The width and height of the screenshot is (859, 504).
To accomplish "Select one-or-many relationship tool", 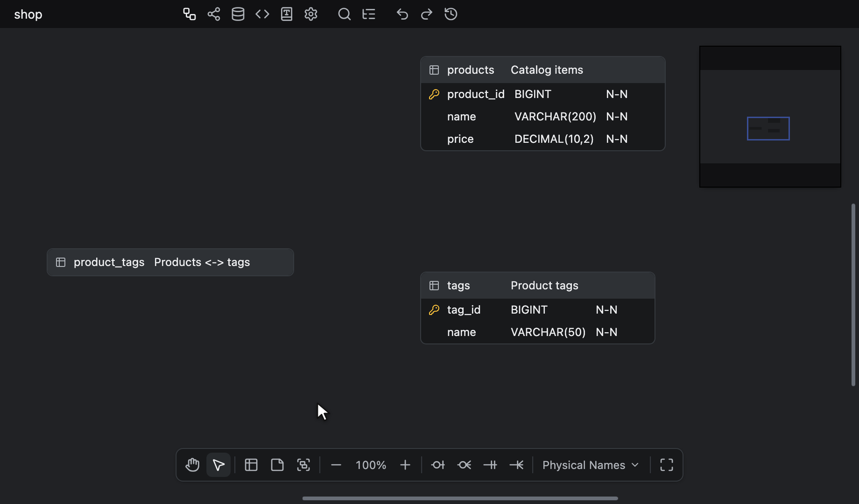I will pyautogui.click(x=516, y=465).
